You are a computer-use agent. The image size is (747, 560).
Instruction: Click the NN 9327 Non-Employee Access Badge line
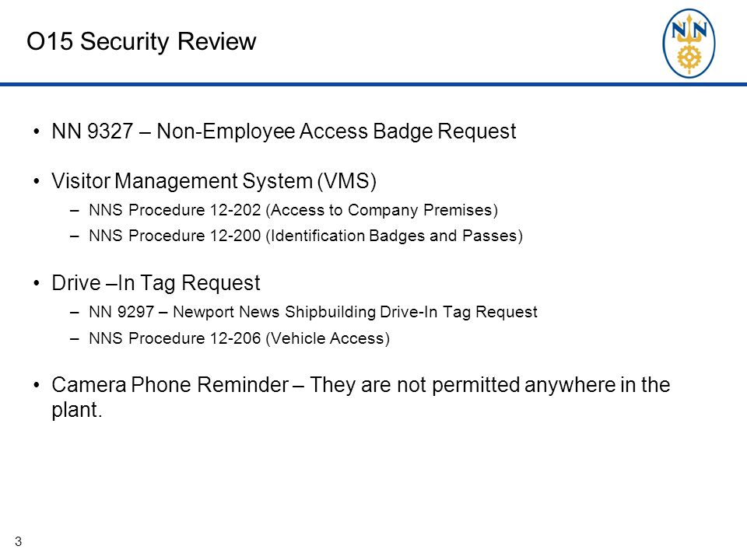[283, 131]
